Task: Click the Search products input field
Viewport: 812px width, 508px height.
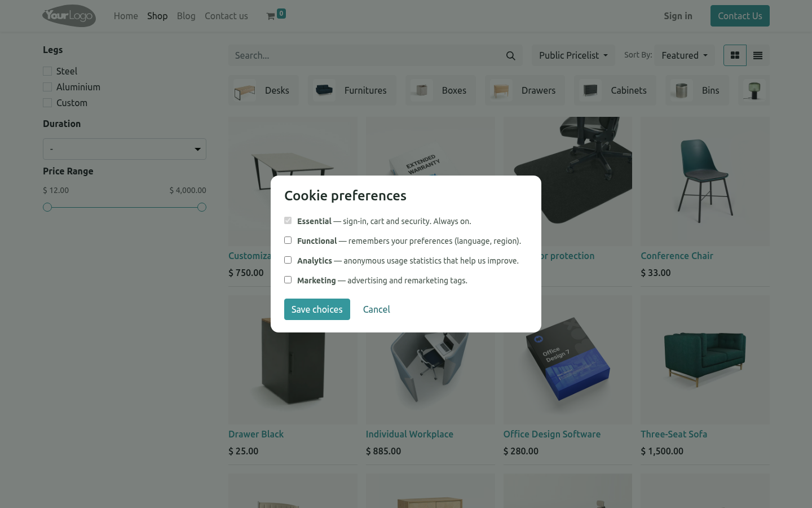Action: [364, 55]
